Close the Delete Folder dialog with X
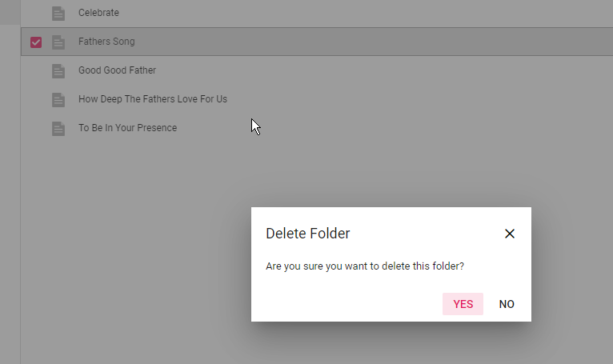Screen dimensions: 613x364 [x=510, y=234]
